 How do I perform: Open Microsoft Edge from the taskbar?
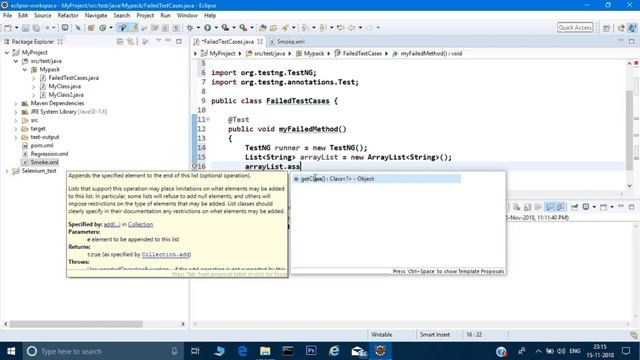coord(242,351)
